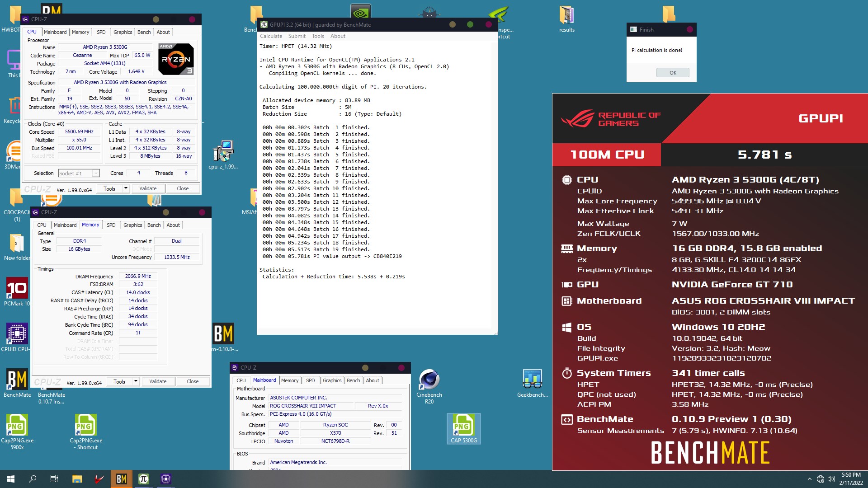
Task: Click the 100M CPU label in BenchMate
Action: tap(607, 155)
